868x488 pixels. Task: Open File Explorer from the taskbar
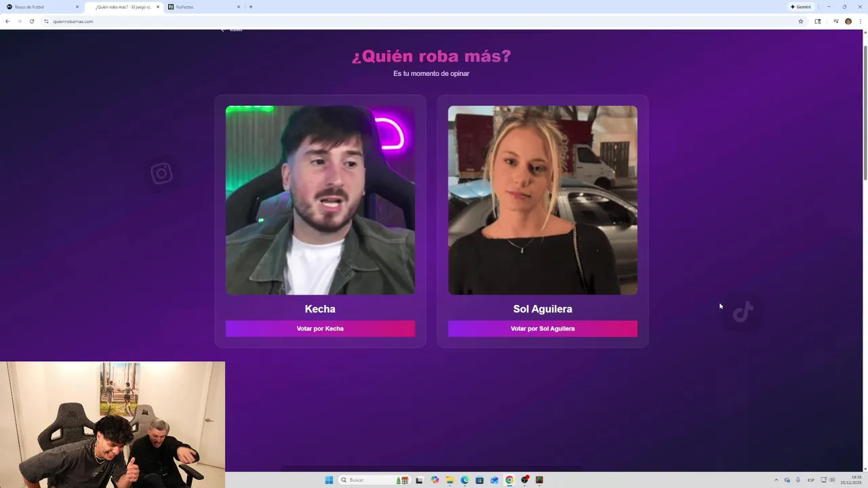pyautogui.click(x=450, y=480)
